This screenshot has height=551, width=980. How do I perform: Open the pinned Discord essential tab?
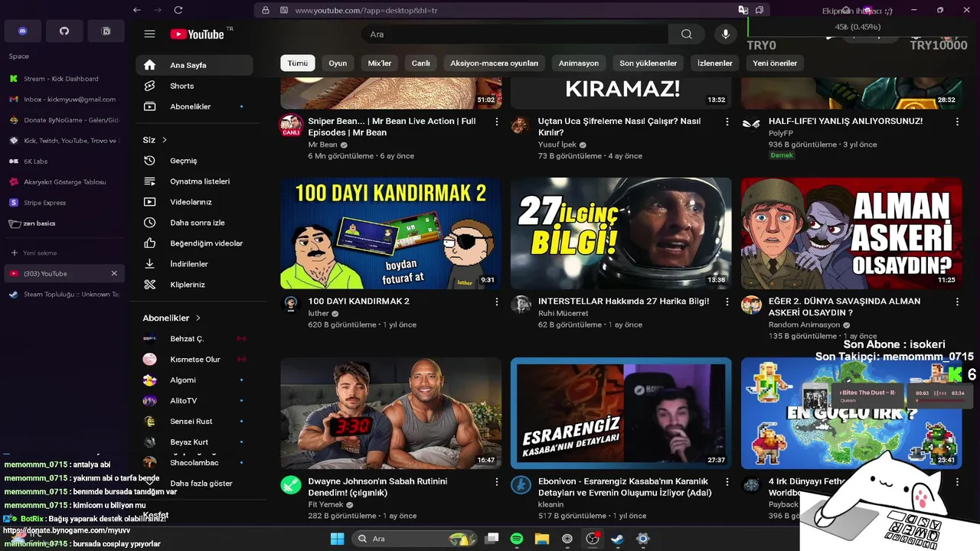click(x=22, y=31)
